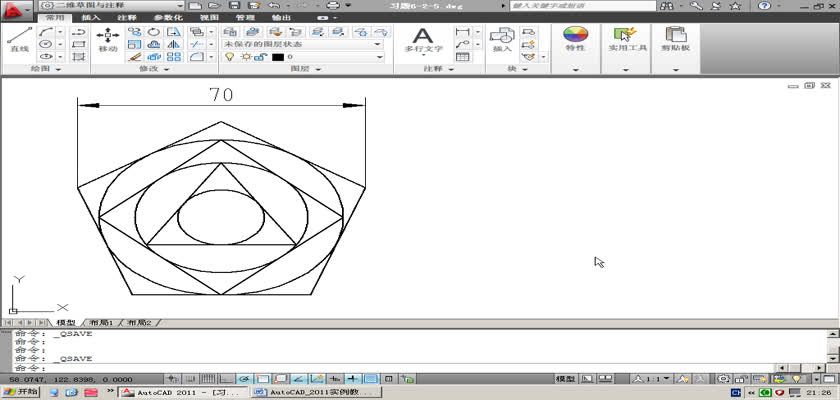
Task: Open the workspace dropdown 二维草图与注释
Action: tap(112, 5)
